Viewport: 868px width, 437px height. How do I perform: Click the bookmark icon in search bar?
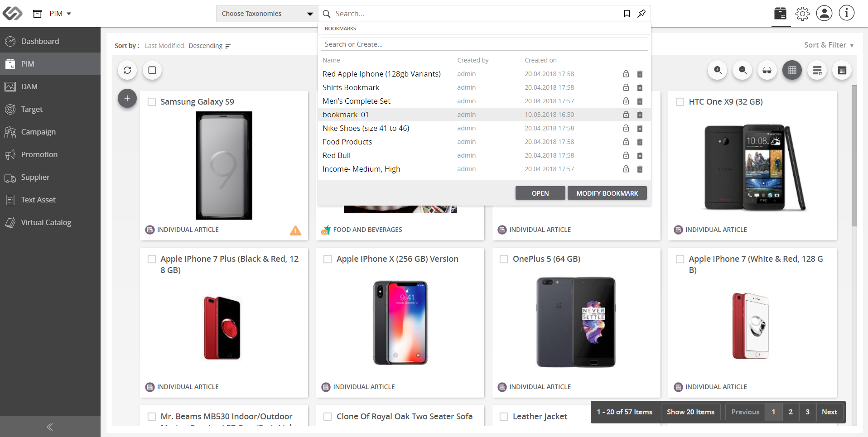(x=627, y=14)
